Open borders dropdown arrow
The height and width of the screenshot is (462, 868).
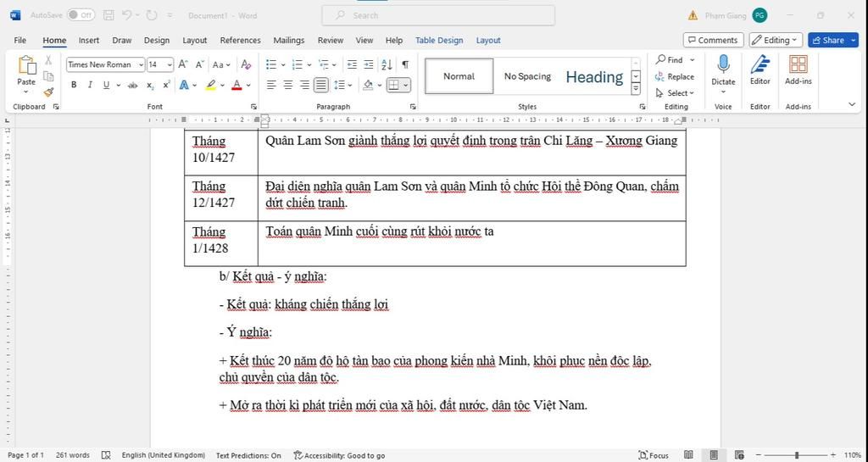[x=406, y=86]
